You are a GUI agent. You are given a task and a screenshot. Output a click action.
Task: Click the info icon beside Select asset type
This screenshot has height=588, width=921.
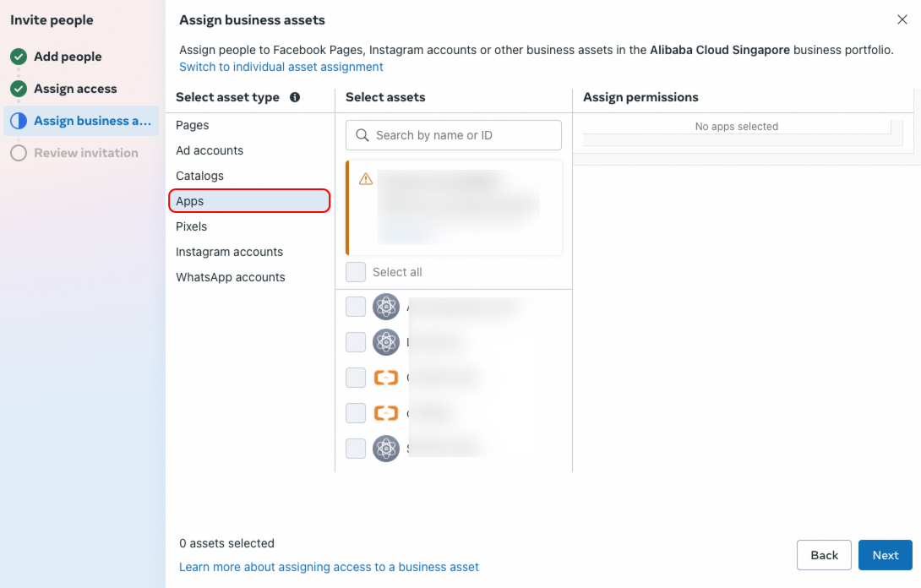[295, 97]
